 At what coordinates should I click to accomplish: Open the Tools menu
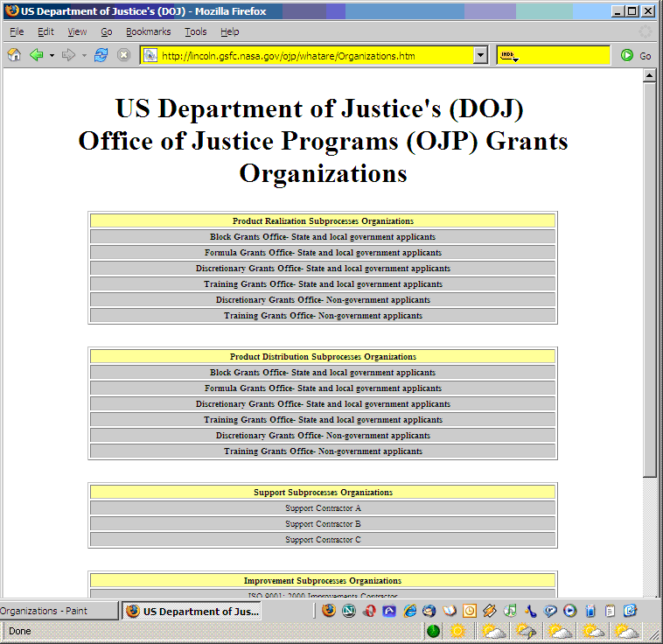pos(196,31)
